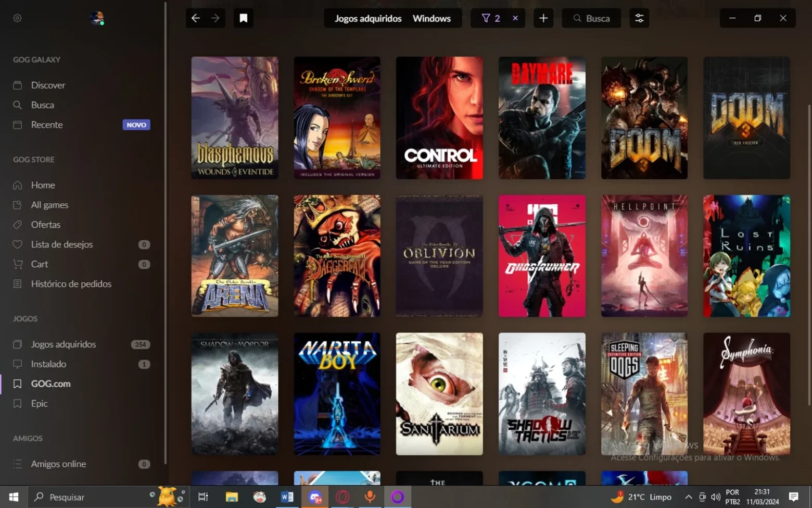Open the volume speaker icon

[716, 497]
